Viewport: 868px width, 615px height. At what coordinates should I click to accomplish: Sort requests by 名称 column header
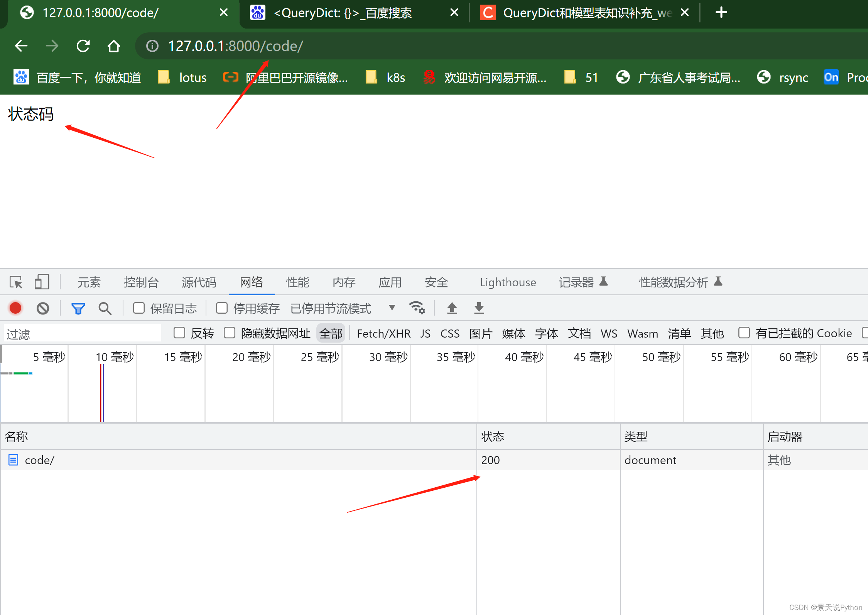click(x=238, y=437)
